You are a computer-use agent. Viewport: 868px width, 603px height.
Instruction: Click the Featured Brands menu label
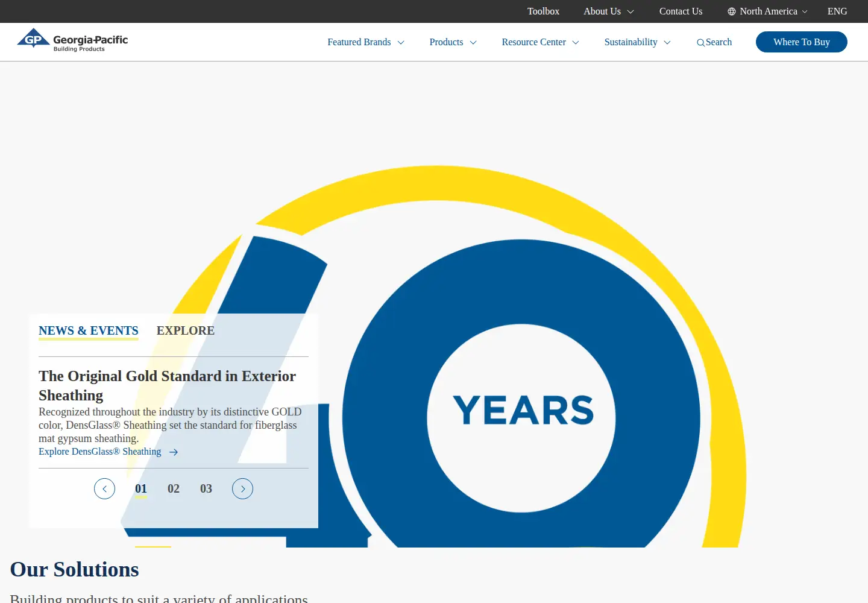[359, 42]
